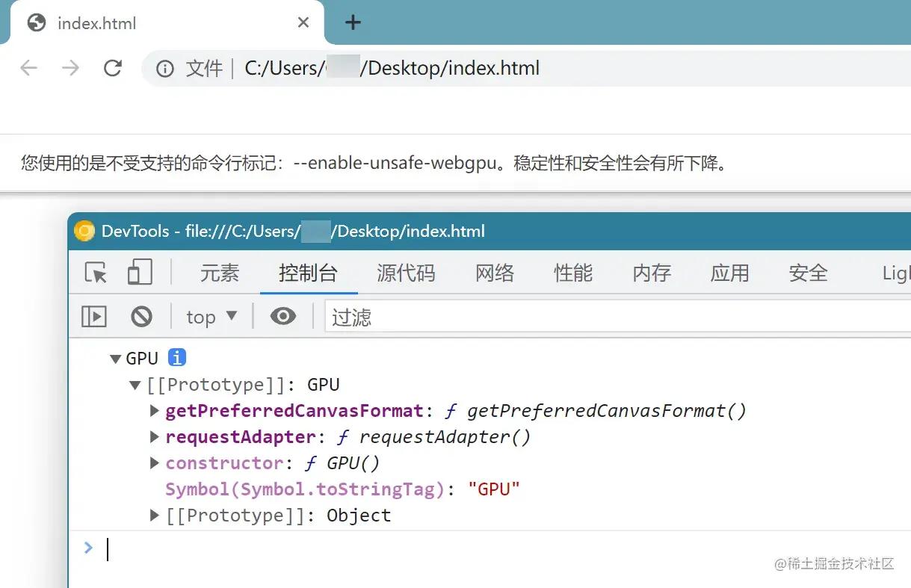Clear the console with the ban icon
Viewport: 911px width, 588px height.
(142, 316)
